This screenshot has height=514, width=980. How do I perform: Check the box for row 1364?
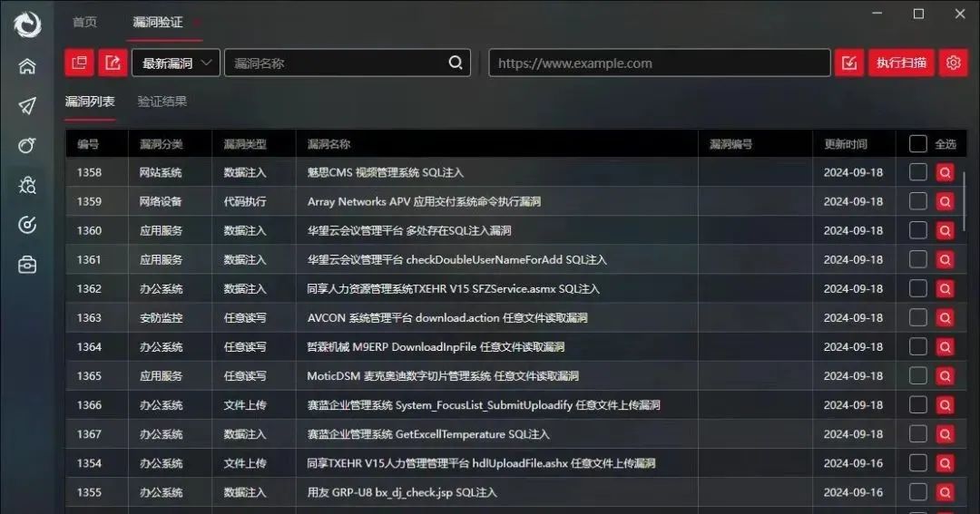(x=918, y=346)
